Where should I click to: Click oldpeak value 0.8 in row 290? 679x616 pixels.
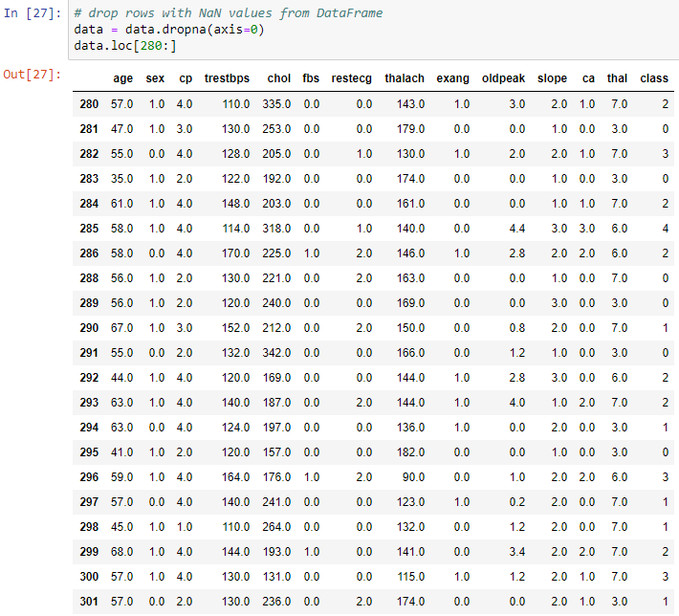pos(517,328)
